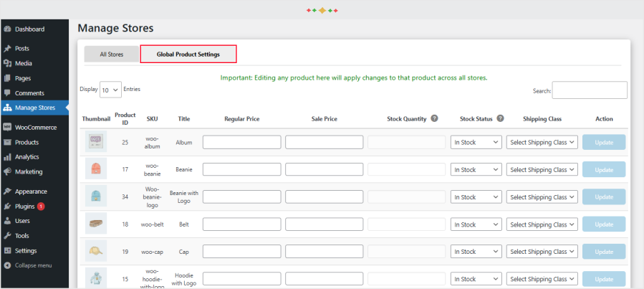Click Regular Price field for Album
644x289 pixels.
(242, 142)
